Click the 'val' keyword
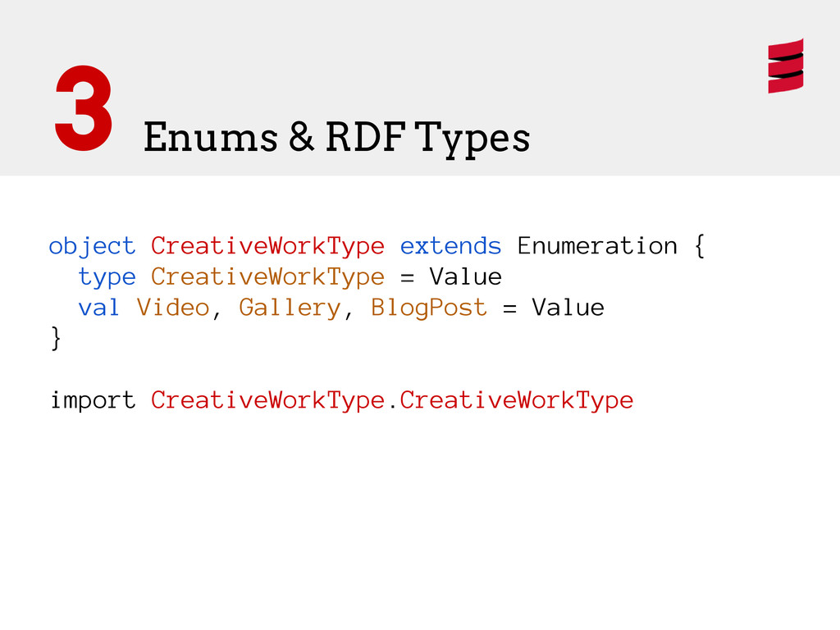 point(98,308)
